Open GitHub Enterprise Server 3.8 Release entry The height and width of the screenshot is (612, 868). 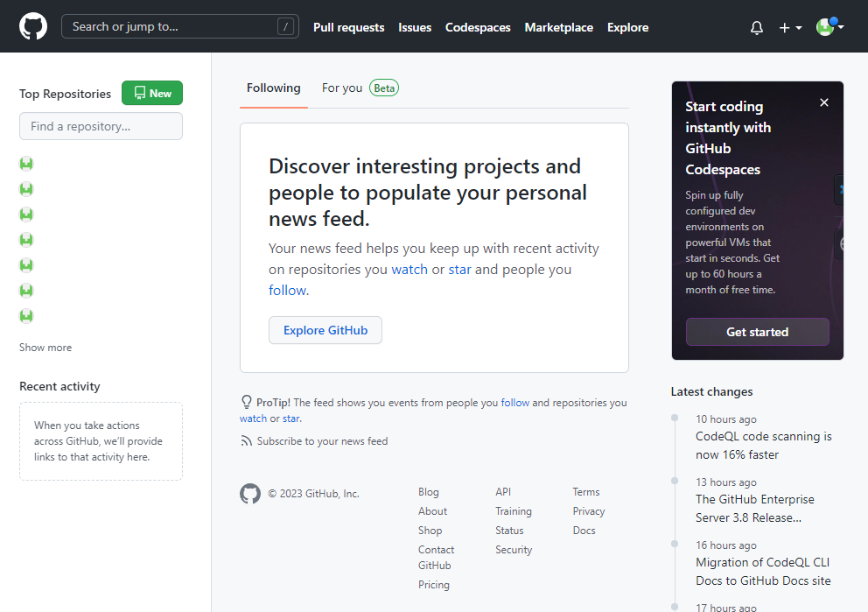pos(754,509)
